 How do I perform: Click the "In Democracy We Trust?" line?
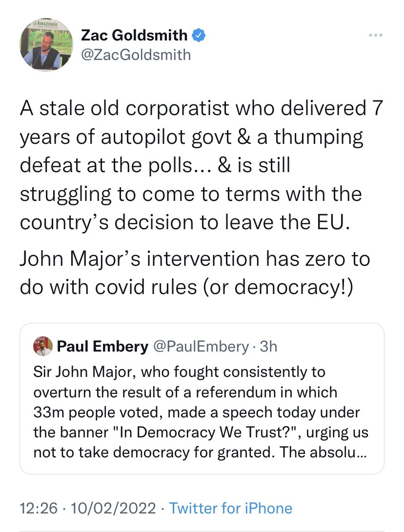point(201,432)
